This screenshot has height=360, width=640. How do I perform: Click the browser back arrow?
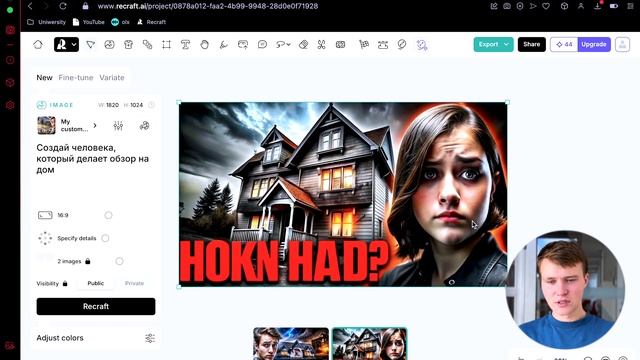point(30,6)
